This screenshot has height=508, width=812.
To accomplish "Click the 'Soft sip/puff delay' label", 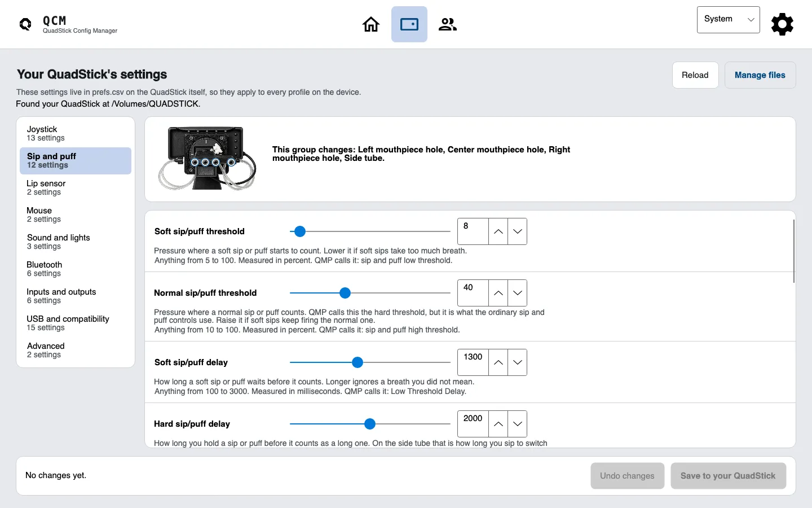I will [191, 362].
